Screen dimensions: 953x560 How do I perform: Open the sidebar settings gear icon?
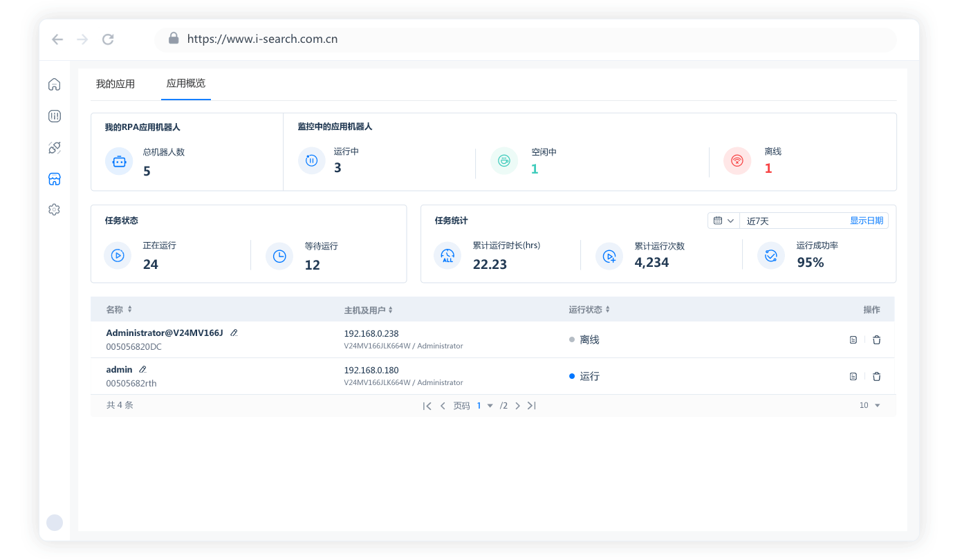(54, 209)
